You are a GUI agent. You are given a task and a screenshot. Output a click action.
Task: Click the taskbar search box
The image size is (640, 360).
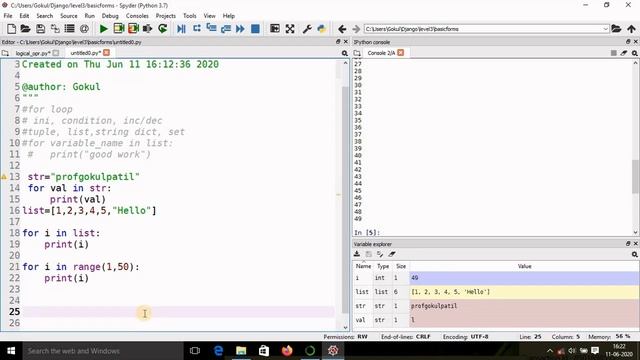click(x=102, y=351)
